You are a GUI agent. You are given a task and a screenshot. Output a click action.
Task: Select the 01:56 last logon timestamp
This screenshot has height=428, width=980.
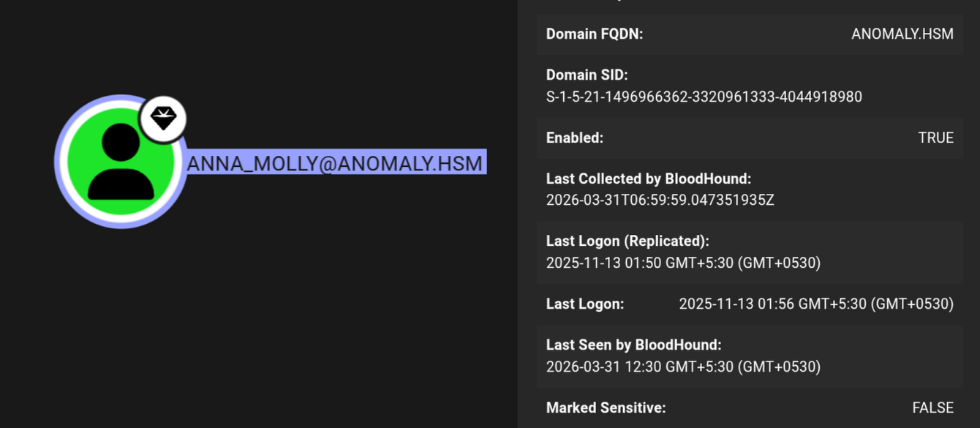[816, 304]
